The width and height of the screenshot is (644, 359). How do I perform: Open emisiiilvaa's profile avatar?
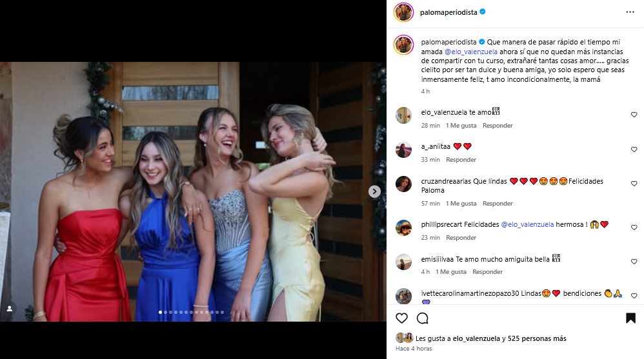point(404,262)
